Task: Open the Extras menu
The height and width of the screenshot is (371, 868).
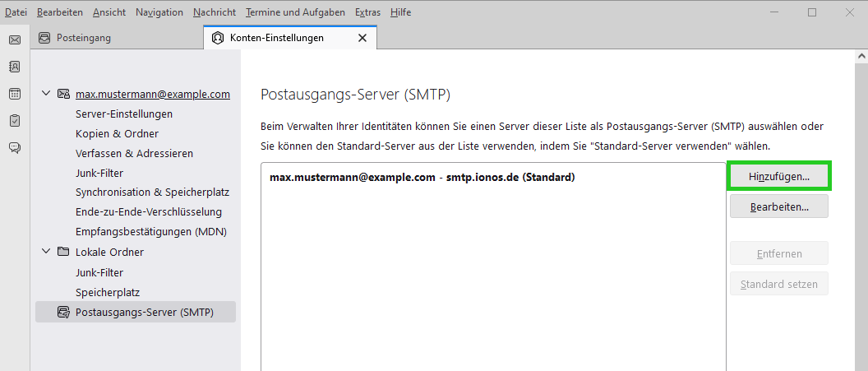Action: (368, 12)
